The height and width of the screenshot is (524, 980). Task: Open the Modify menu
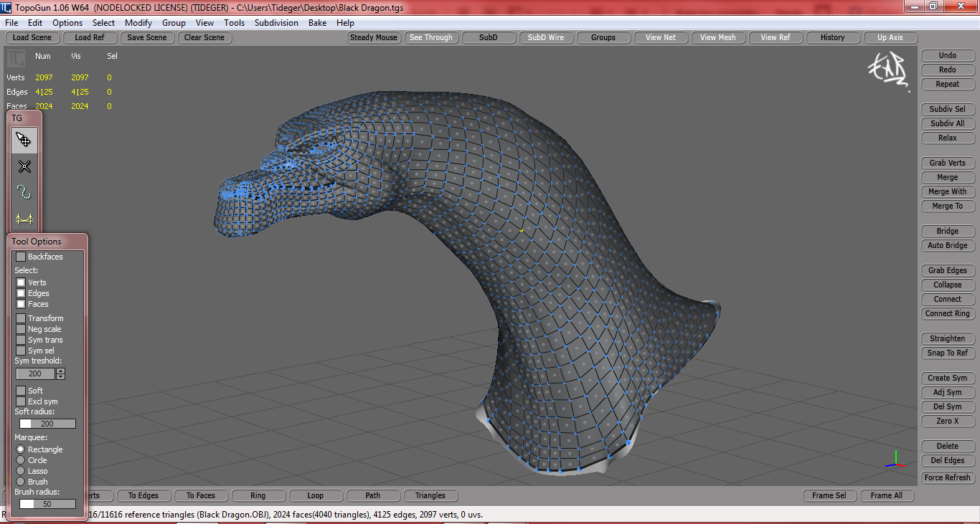(x=138, y=23)
